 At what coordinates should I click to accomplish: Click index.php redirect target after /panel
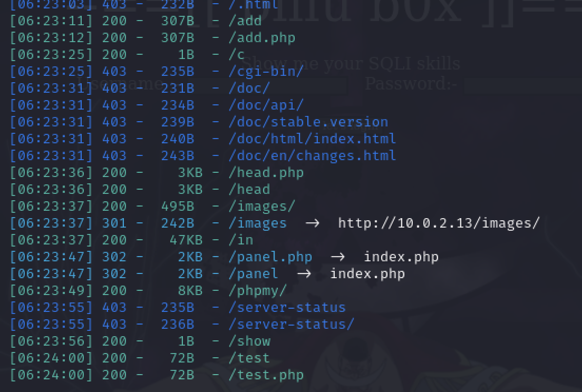[x=367, y=273]
